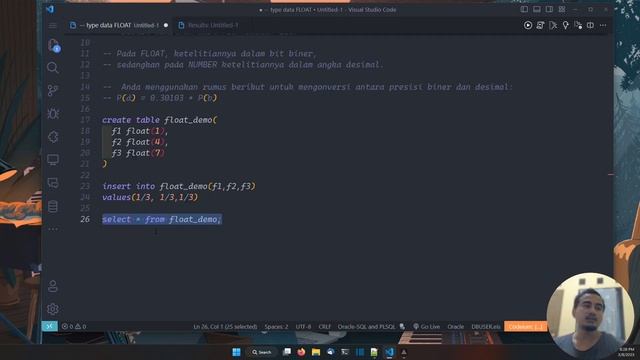Open the Manage gear menu
The image size is (640, 360).
53,309
